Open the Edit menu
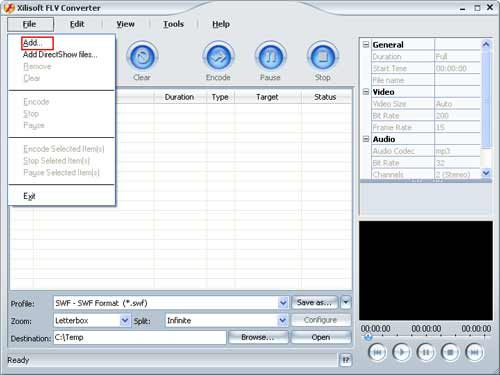 pyautogui.click(x=77, y=24)
